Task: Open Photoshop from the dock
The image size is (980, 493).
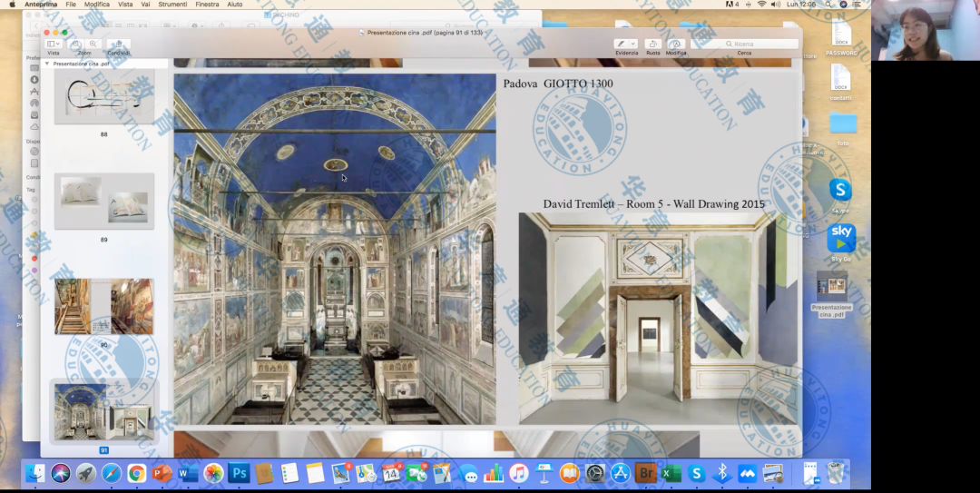Action: [239, 474]
